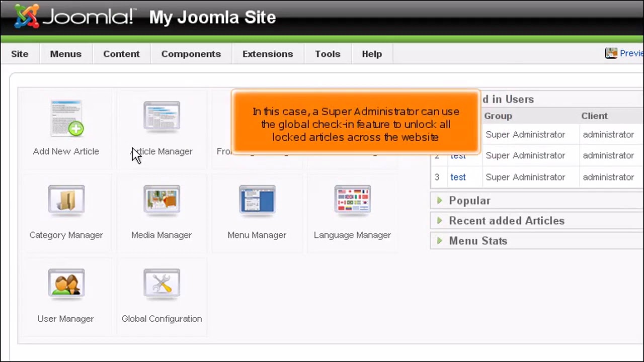644x362 pixels.
Task: Open the Language Manager flags icon
Action: [x=352, y=201]
